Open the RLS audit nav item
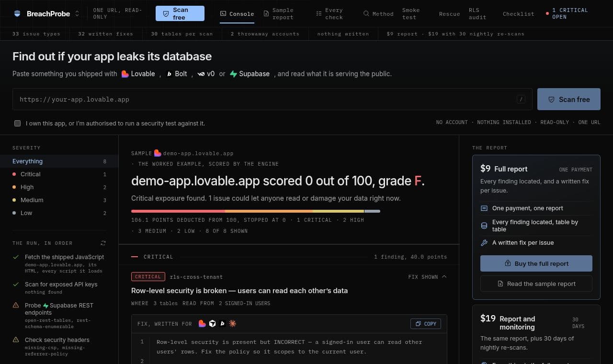Screen dimensions: 613x364 [477, 13]
